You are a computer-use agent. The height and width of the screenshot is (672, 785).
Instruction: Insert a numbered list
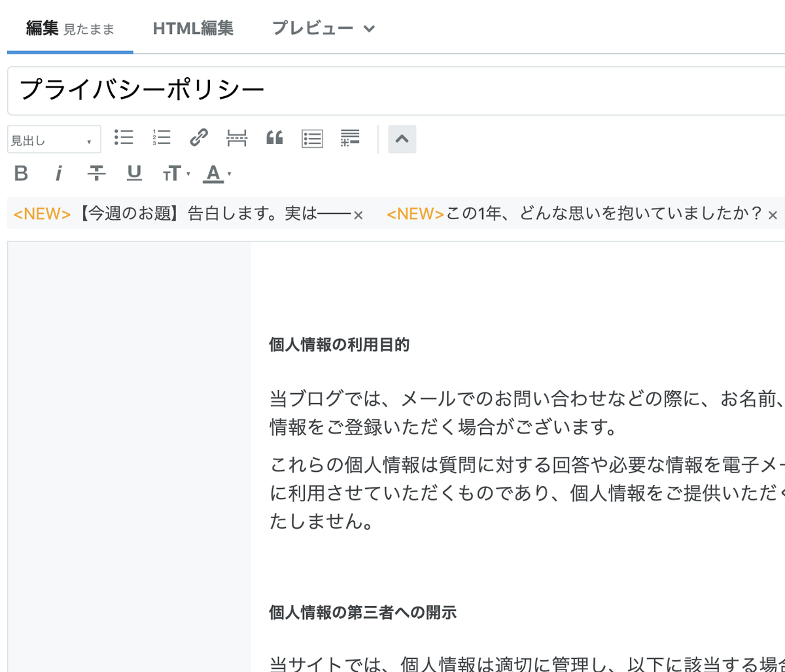click(x=161, y=138)
